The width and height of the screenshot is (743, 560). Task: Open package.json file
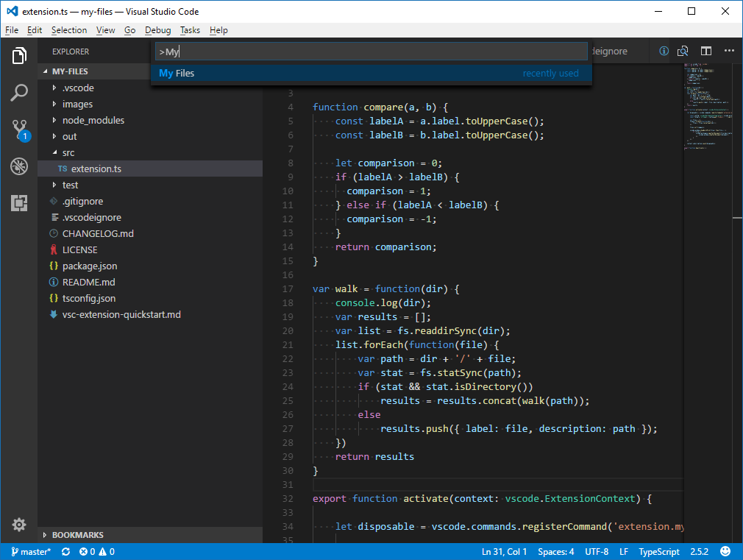coord(150,266)
